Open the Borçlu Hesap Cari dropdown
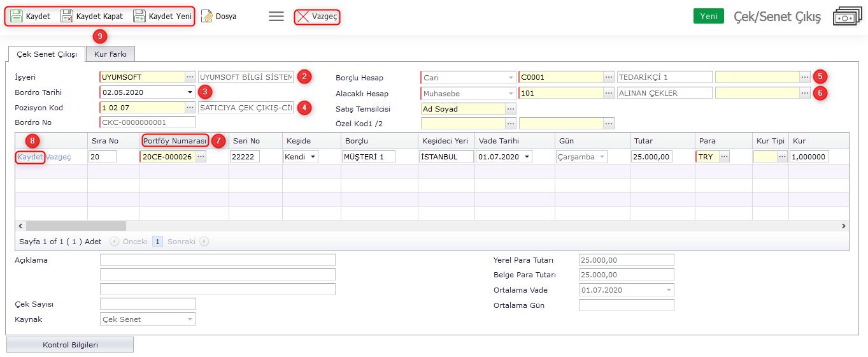Image resolution: width=868 pixels, height=357 pixels. click(511, 78)
